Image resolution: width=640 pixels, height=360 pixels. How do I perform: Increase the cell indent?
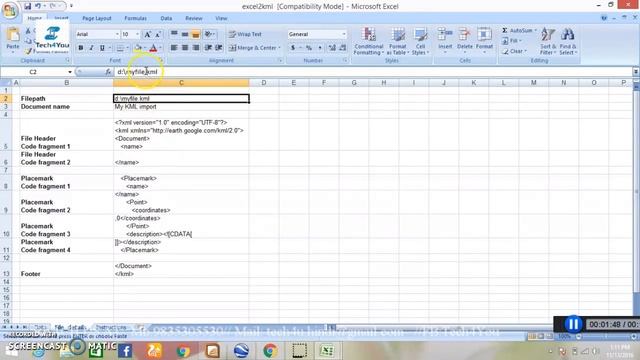click(219, 48)
